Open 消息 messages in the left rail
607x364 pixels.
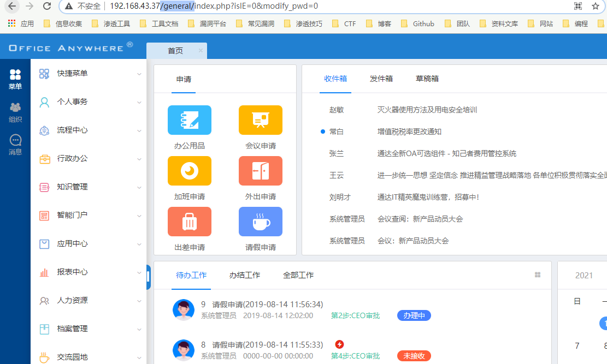coord(15,145)
